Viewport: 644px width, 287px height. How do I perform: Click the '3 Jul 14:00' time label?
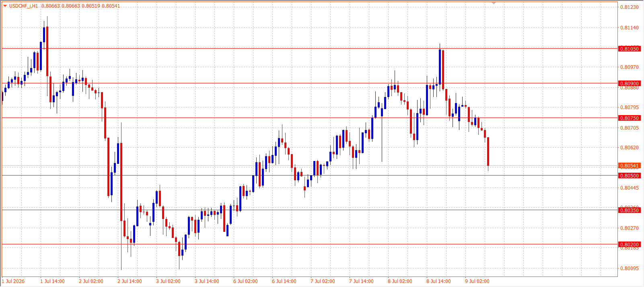(207, 281)
